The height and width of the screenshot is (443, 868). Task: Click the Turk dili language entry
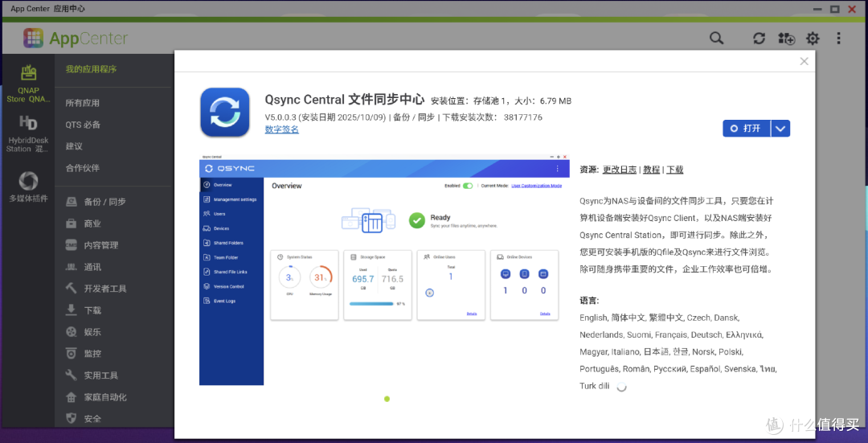pyautogui.click(x=595, y=386)
